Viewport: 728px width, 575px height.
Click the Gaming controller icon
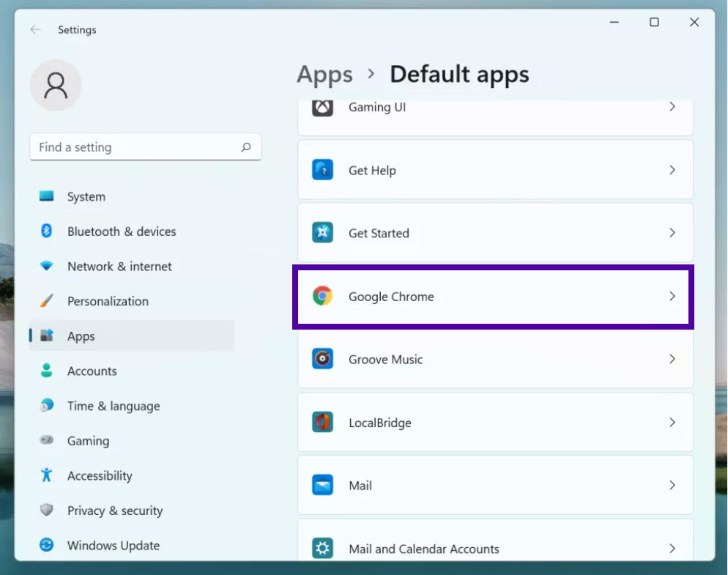coord(46,439)
